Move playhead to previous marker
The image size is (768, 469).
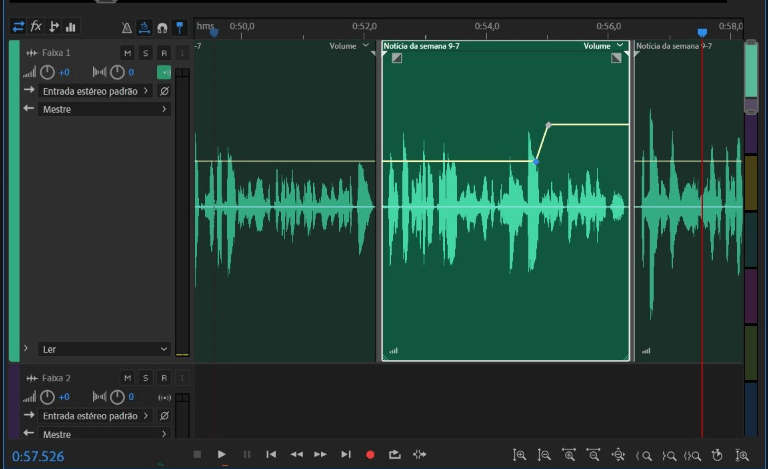pos(271,454)
